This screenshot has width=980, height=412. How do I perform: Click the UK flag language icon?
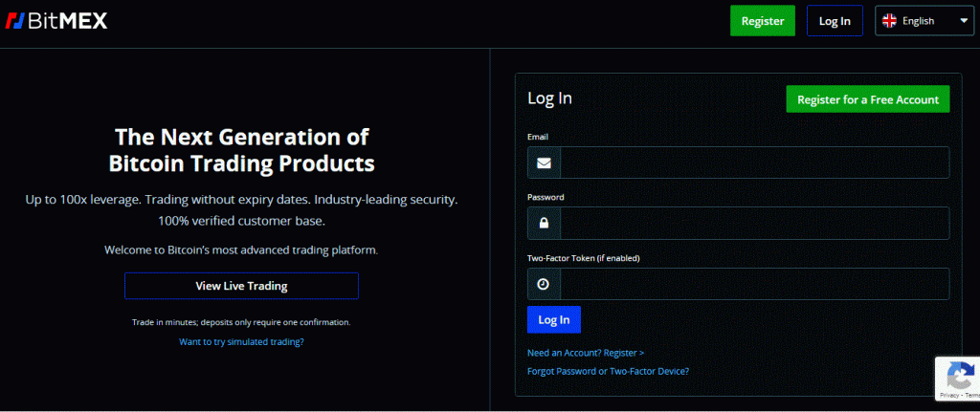889,21
